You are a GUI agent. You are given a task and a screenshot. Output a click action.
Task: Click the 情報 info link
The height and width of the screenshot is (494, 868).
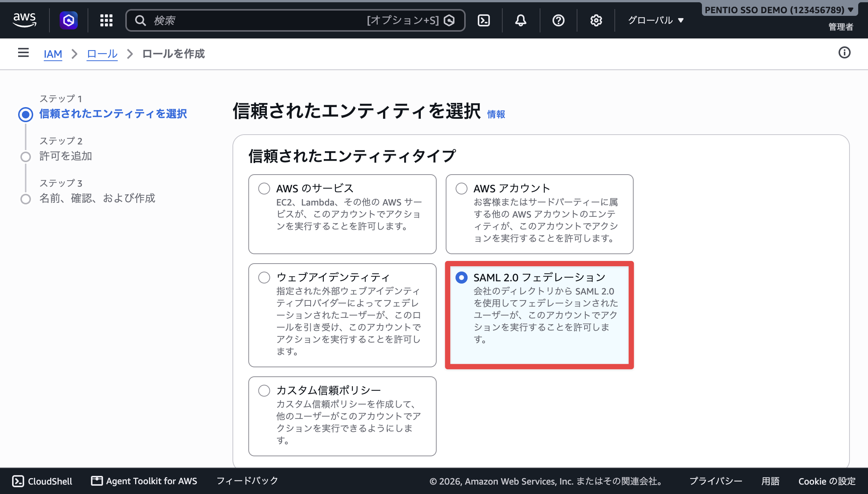pyautogui.click(x=496, y=114)
